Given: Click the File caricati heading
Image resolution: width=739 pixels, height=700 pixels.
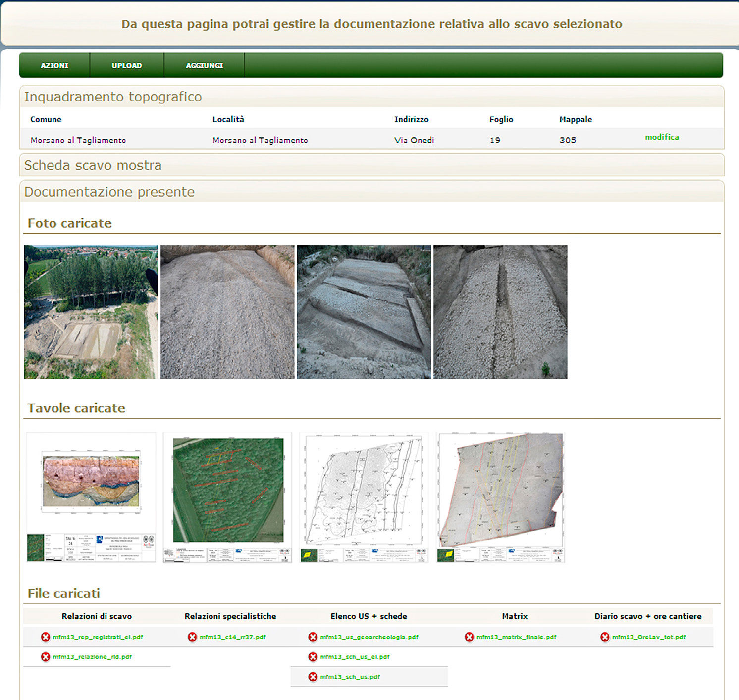Looking at the screenshot, I should point(64,593).
